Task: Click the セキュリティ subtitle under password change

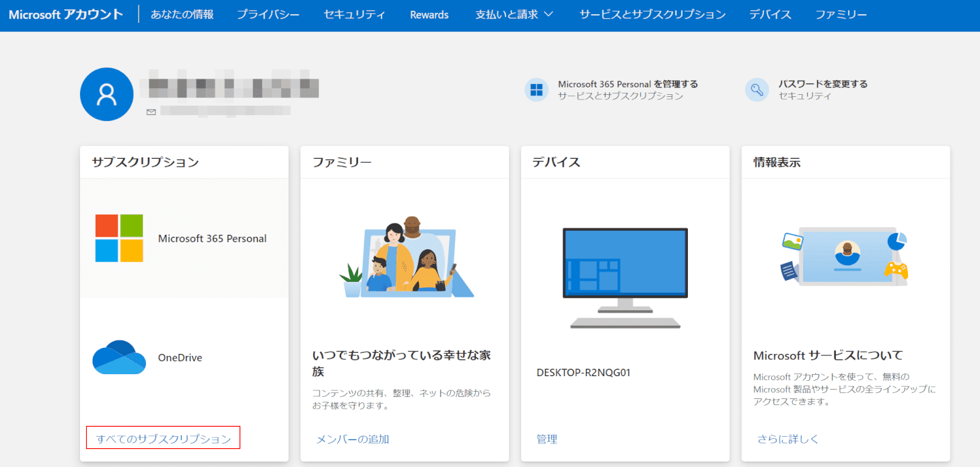Action: (805, 96)
